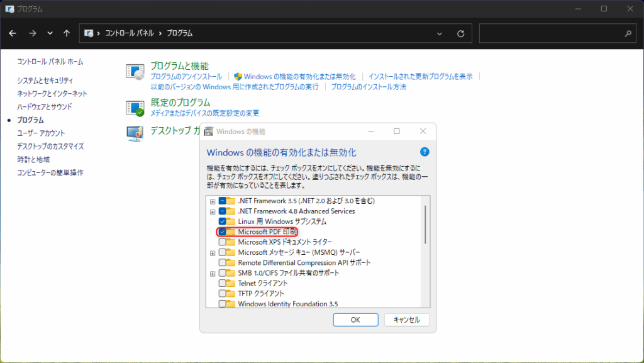Open コンピューターの簡単操作 in sidebar

(x=50, y=172)
